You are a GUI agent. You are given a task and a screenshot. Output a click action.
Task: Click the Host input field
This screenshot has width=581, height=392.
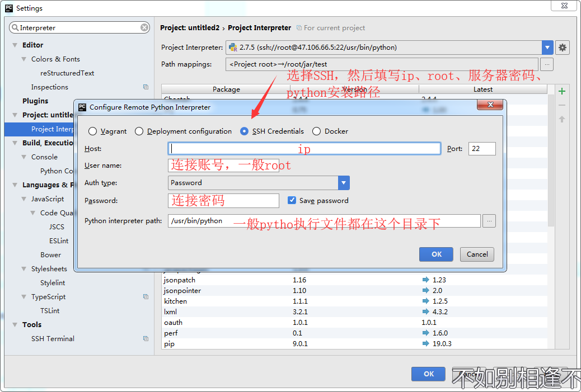point(304,148)
